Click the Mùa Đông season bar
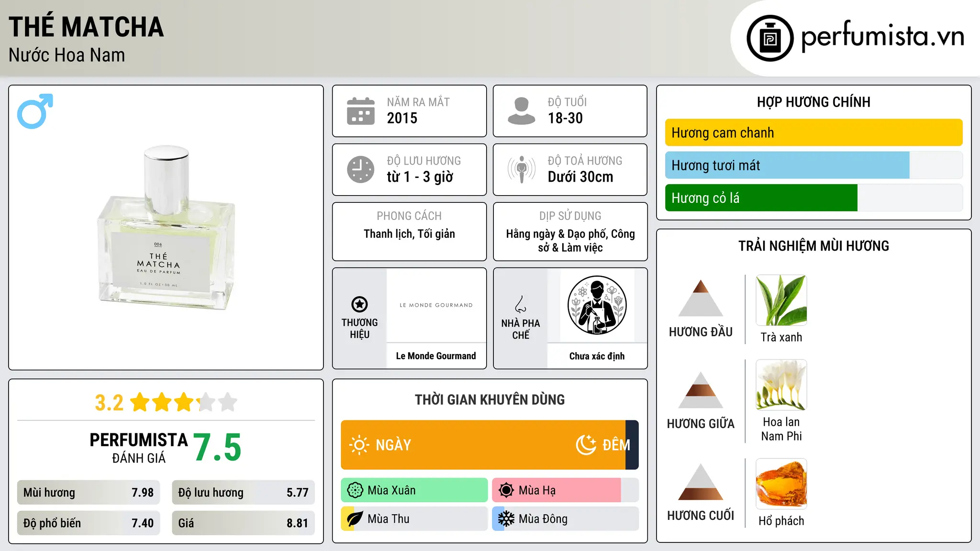 point(566,519)
